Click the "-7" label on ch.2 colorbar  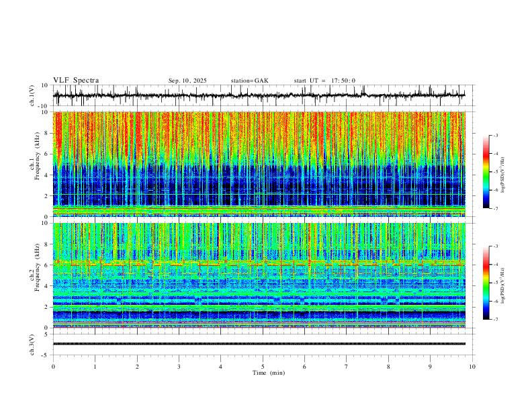pos(496,319)
